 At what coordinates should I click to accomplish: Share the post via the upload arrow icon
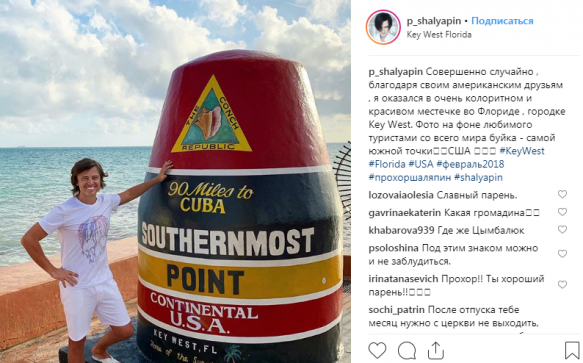435,350
